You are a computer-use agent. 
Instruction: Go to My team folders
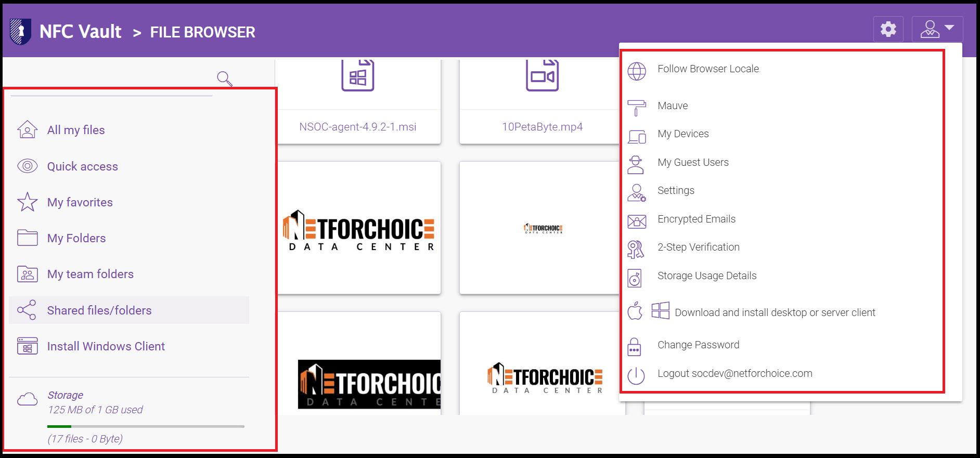point(90,274)
